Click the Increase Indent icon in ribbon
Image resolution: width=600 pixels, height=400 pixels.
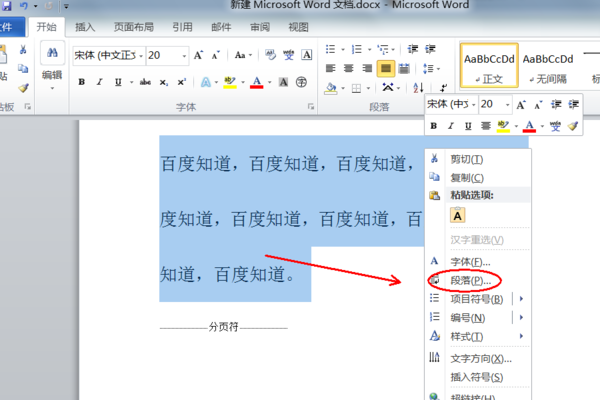pyautogui.click(x=430, y=49)
